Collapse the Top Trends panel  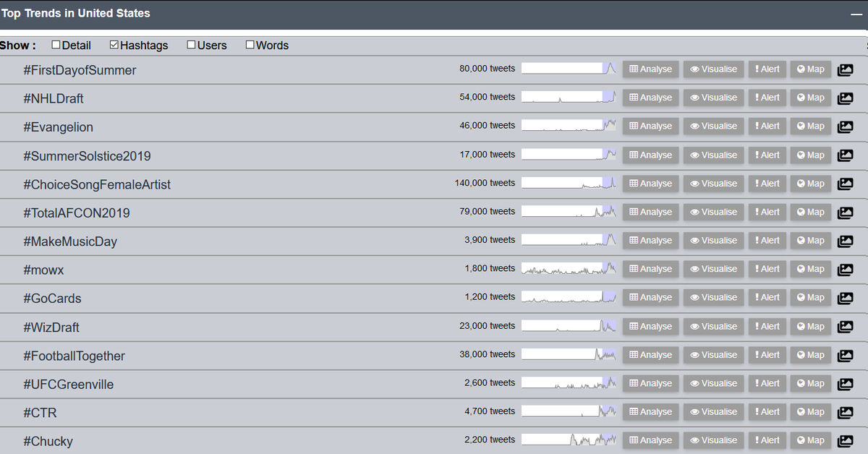[855, 14]
